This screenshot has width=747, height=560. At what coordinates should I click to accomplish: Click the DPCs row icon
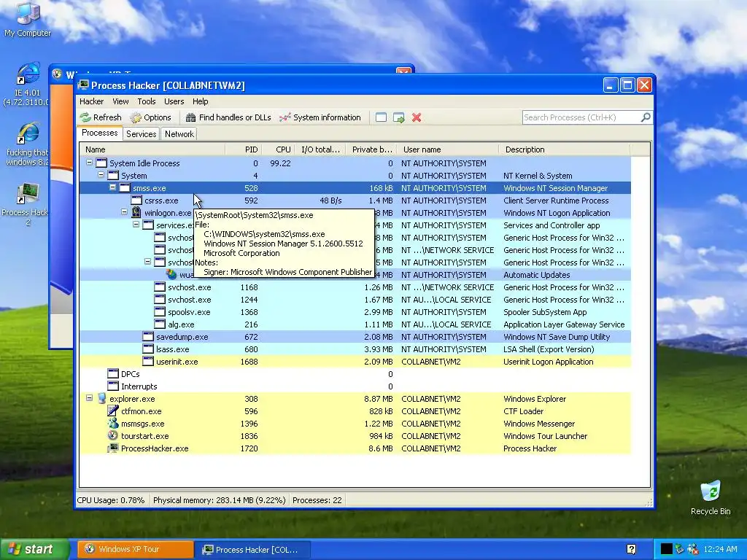[x=113, y=374]
